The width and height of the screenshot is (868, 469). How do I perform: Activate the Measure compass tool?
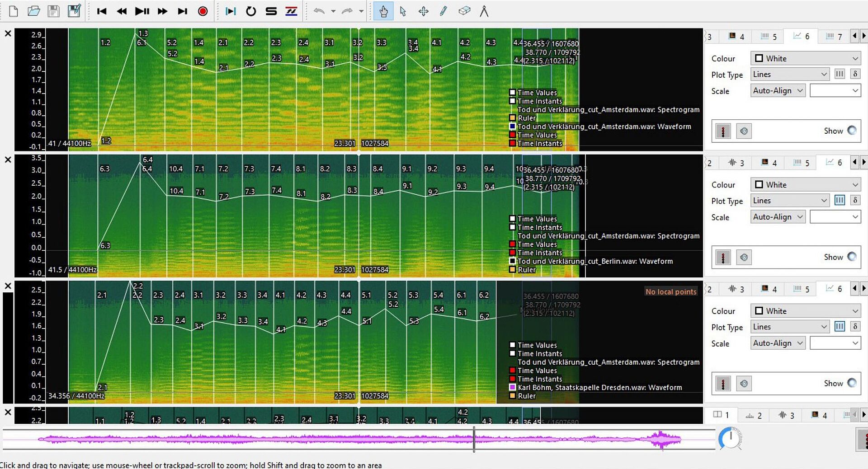[484, 11]
